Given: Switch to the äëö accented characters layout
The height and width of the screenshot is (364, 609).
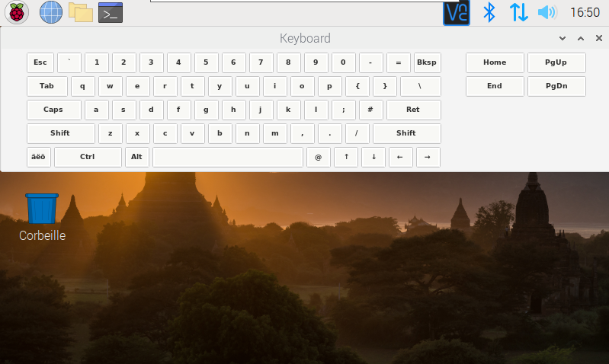Looking at the screenshot, I should (39, 157).
